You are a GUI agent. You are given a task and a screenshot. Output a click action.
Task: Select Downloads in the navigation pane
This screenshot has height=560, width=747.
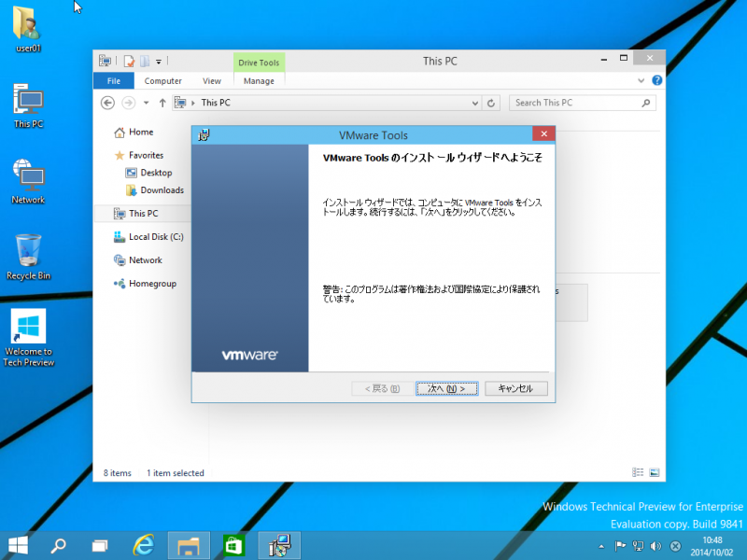coord(162,190)
